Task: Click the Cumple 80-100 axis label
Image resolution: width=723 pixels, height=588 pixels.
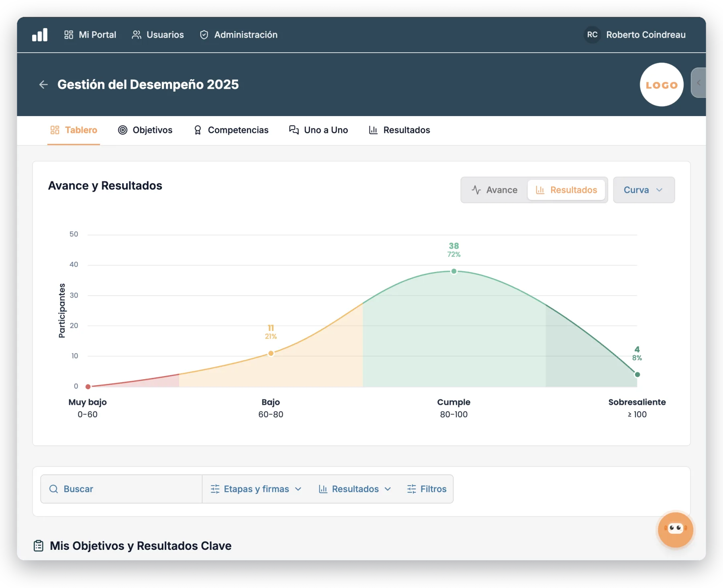Action: 454,408
